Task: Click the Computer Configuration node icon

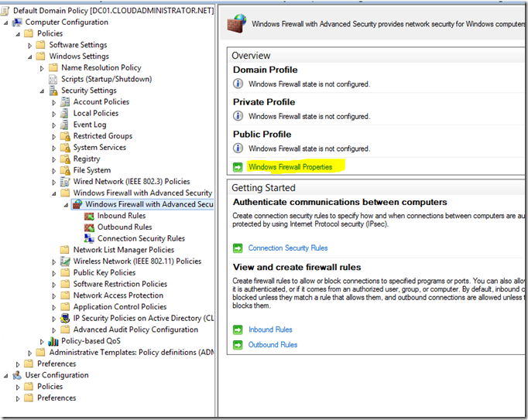Action: point(18,22)
